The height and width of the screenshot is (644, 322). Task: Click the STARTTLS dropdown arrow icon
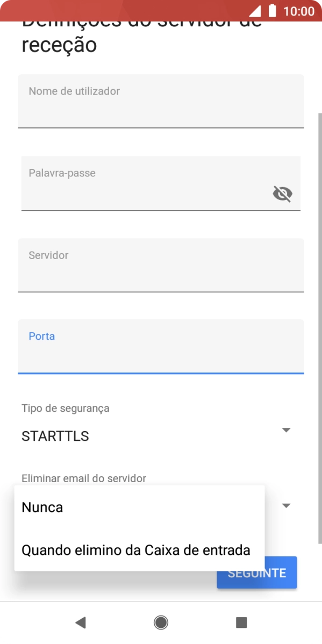(x=287, y=430)
